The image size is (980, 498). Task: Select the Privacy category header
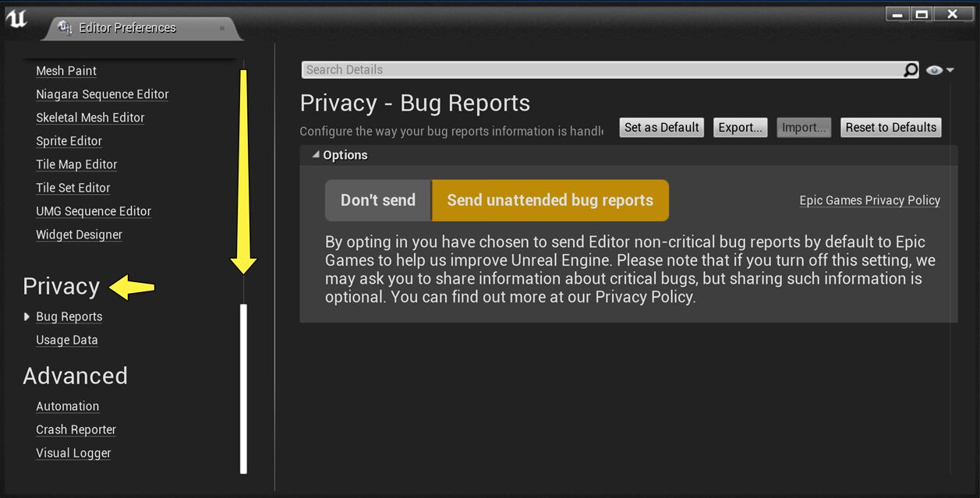tap(62, 286)
